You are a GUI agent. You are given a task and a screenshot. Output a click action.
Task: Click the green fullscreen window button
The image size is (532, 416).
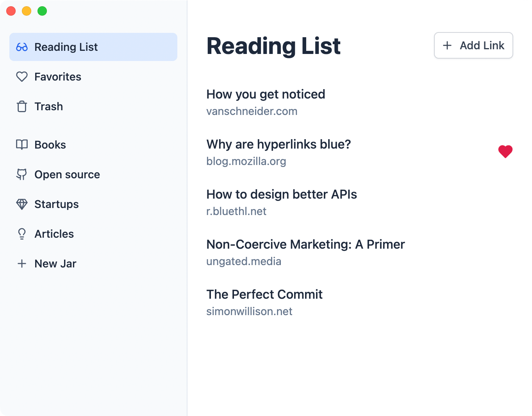42,11
